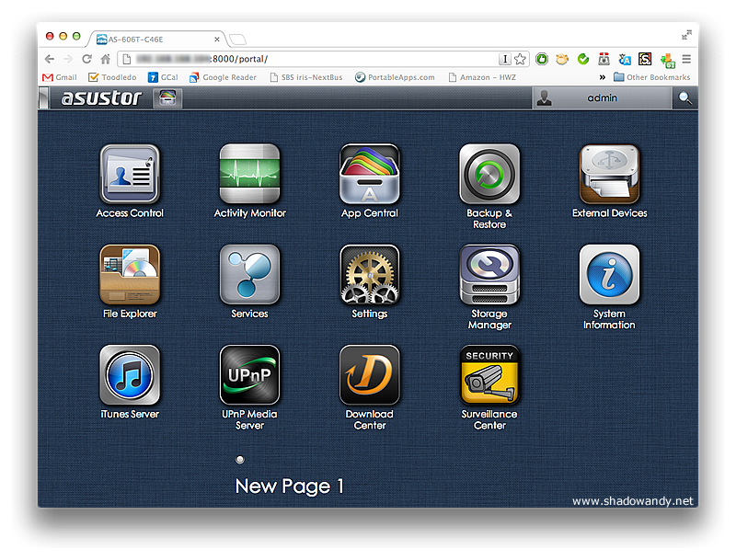The image size is (736, 560).
Task: Open System Information
Action: point(609,274)
